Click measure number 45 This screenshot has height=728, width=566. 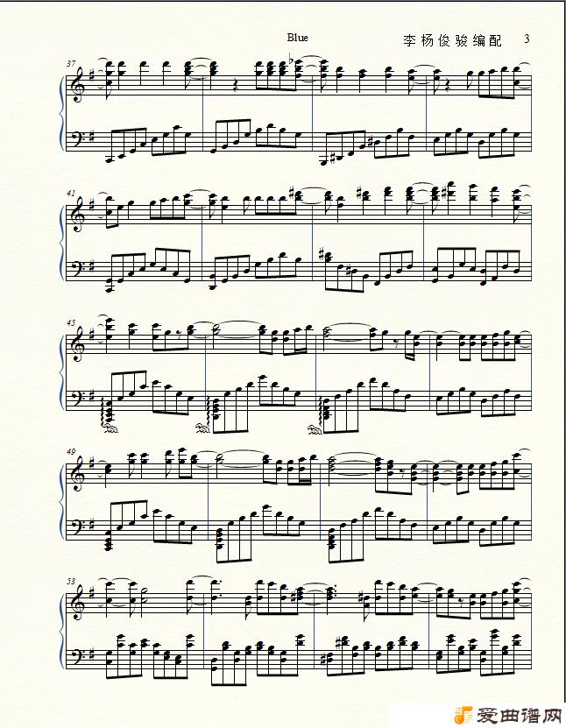point(72,322)
